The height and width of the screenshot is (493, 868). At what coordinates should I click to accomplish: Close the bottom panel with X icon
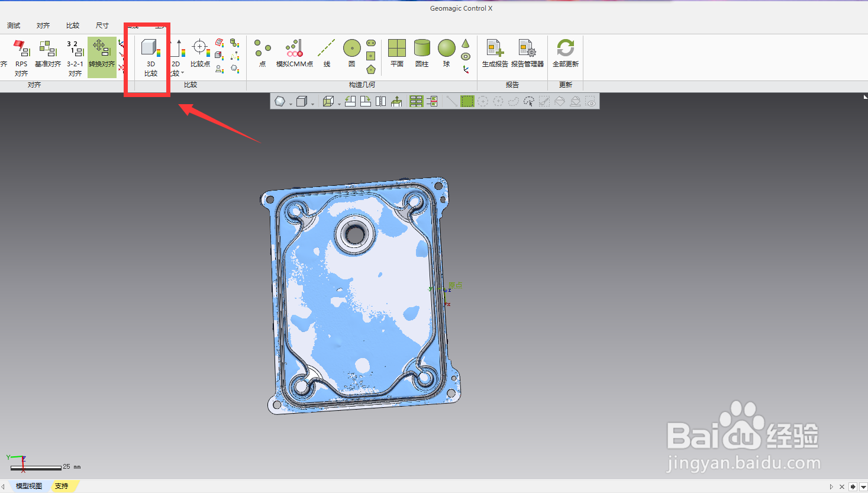[x=842, y=486]
